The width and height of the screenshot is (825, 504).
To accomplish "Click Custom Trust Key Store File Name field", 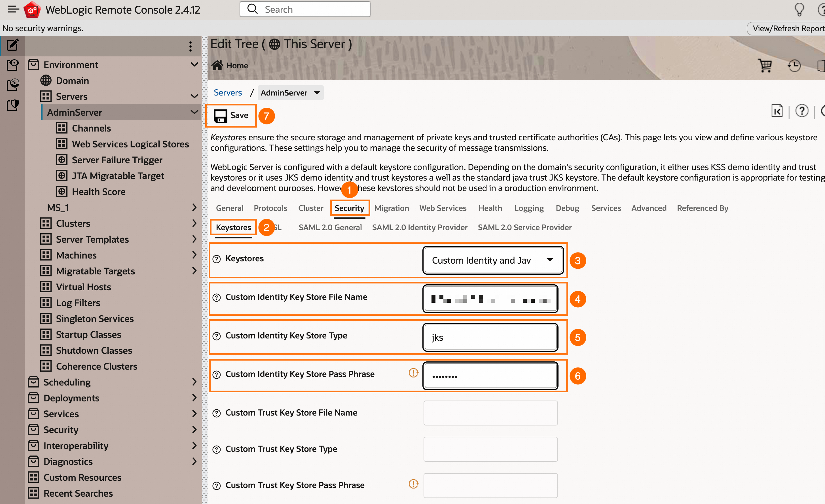I will click(x=490, y=413).
